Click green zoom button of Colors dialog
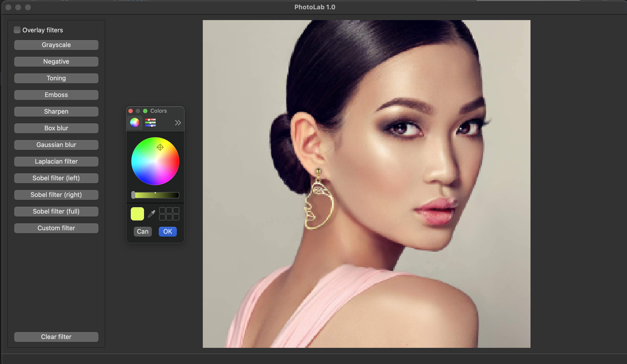627x364 pixels. click(x=145, y=111)
